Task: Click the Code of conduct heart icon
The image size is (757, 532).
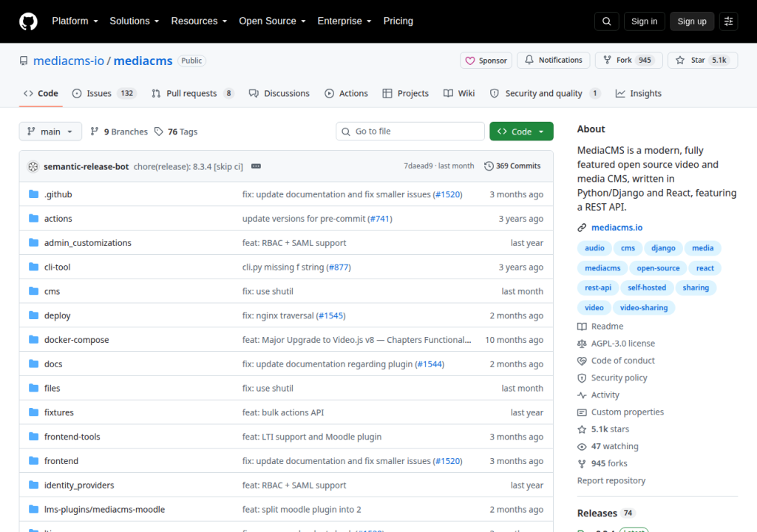Action: (x=582, y=361)
